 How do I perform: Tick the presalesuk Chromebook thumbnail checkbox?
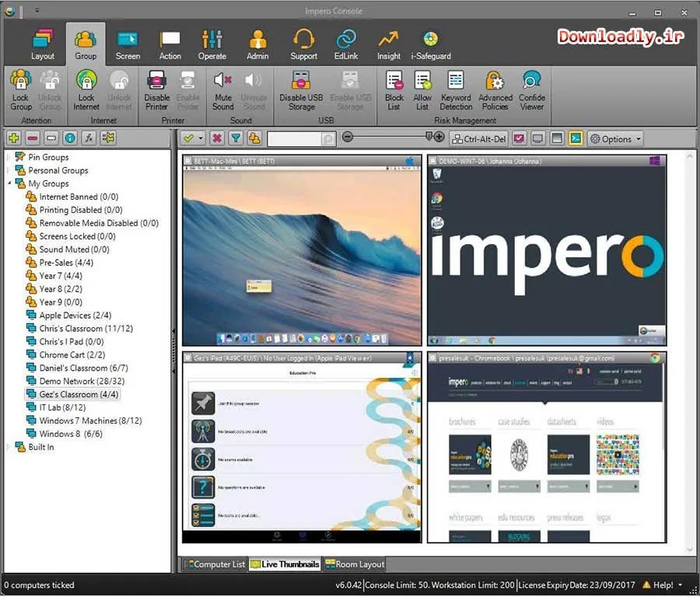pyautogui.click(x=432, y=358)
